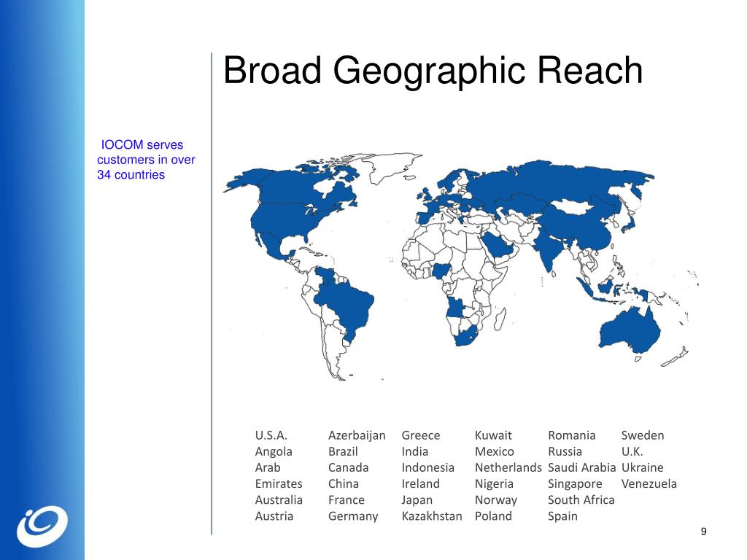This screenshot has width=747, height=560.
Task: Click 'Nigeria' in the country list
Action: pyautogui.click(x=494, y=484)
